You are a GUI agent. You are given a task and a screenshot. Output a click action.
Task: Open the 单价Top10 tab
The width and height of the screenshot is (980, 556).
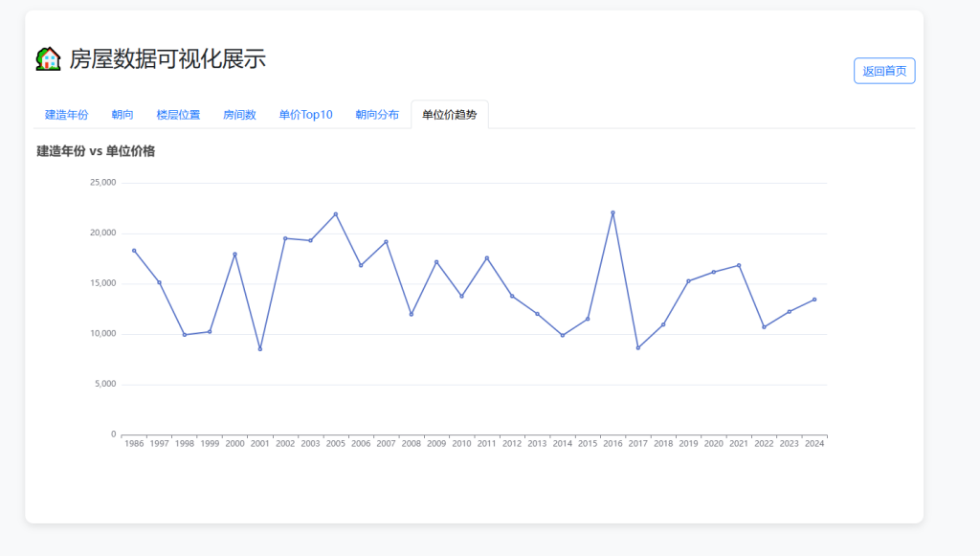point(305,115)
